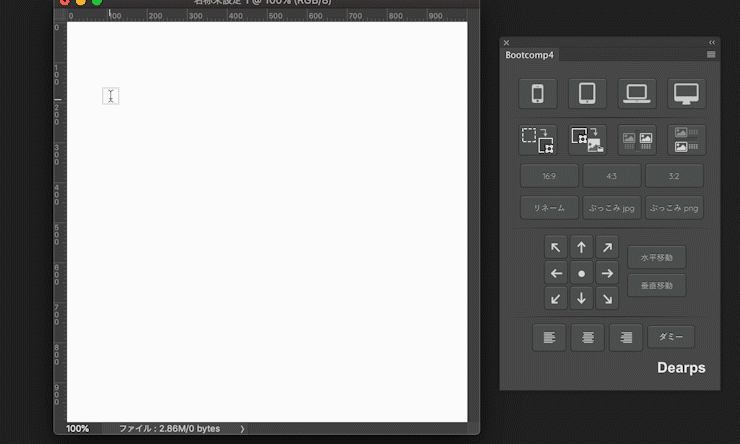
Task: Expand the status bar info arrow
Action: pyautogui.click(x=242, y=429)
